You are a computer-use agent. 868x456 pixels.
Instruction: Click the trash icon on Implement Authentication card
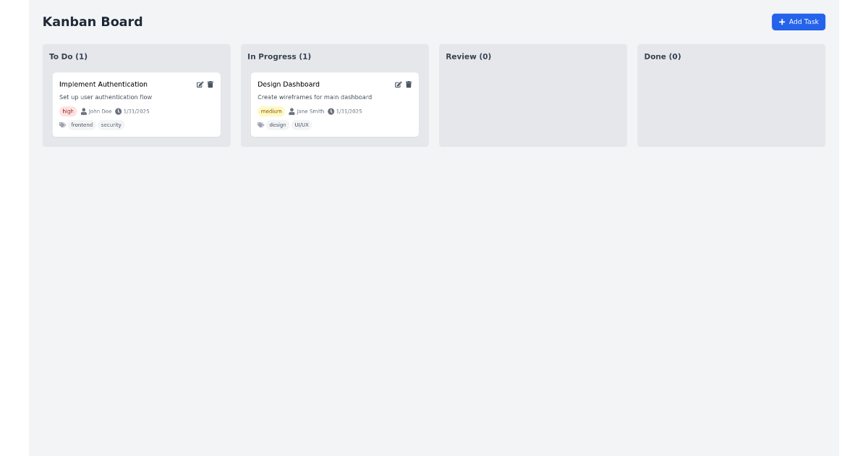210,85
